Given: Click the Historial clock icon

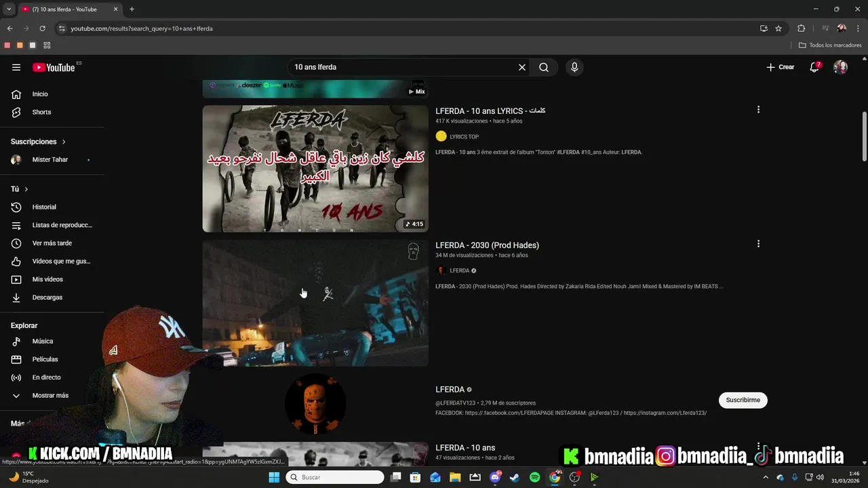Looking at the screenshot, I should [x=16, y=207].
